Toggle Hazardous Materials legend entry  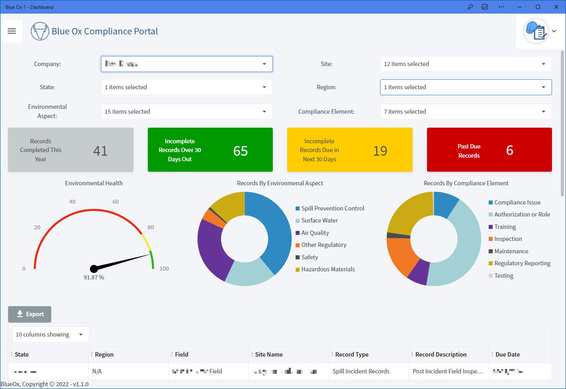pyautogui.click(x=325, y=269)
